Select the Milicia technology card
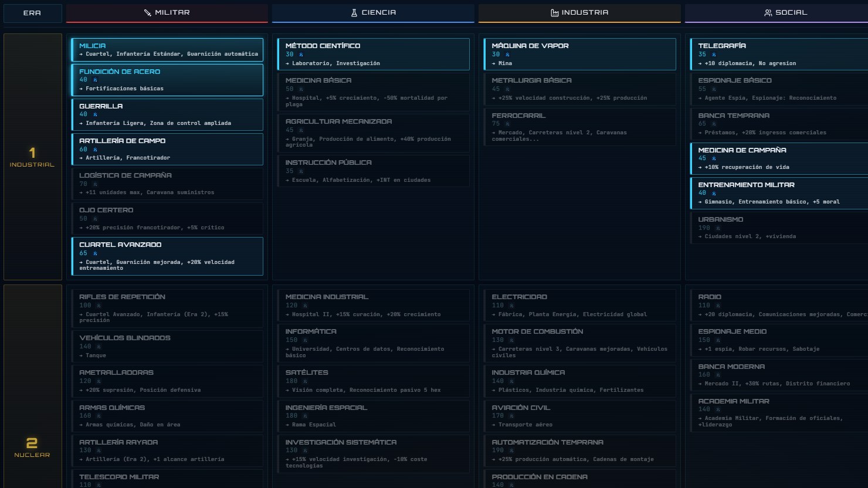This screenshot has height=488, width=868. point(167,50)
